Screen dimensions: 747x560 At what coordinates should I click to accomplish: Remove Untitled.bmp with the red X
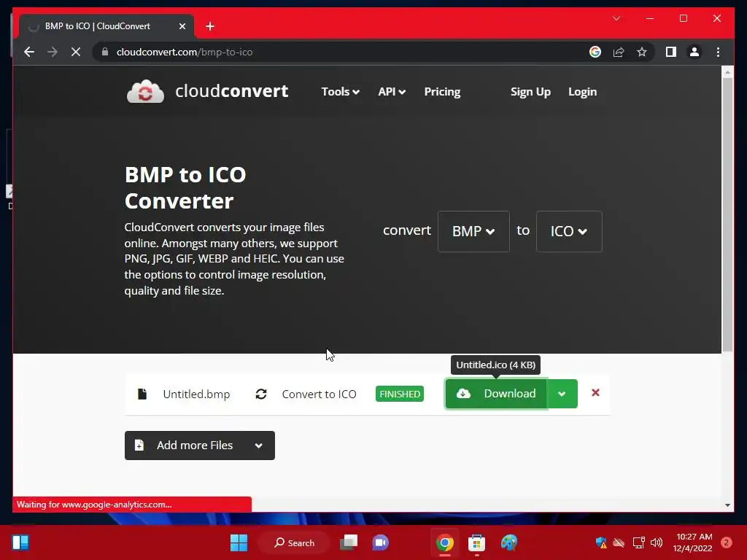point(595,392)
